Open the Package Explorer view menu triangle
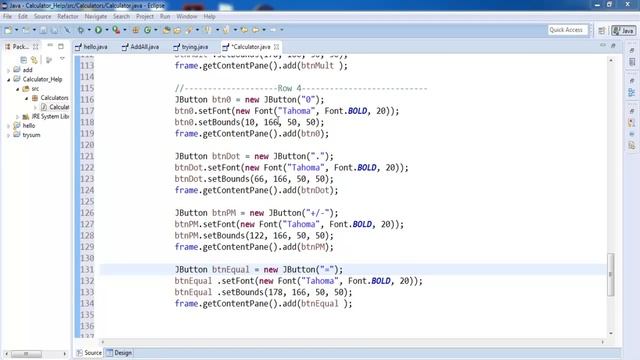Screen dimensions: 640x360 pos(62,59)
